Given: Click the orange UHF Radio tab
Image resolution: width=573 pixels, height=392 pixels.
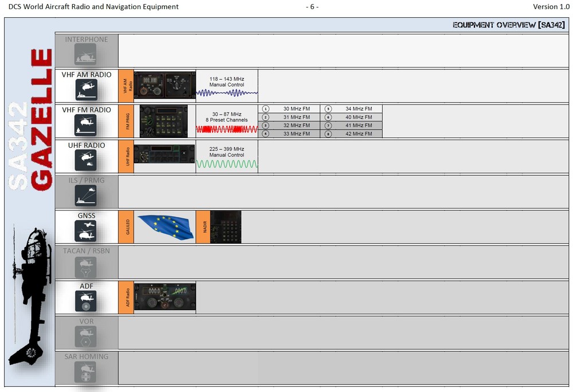Looking at the screenshot, I should (x=125, y=156).
